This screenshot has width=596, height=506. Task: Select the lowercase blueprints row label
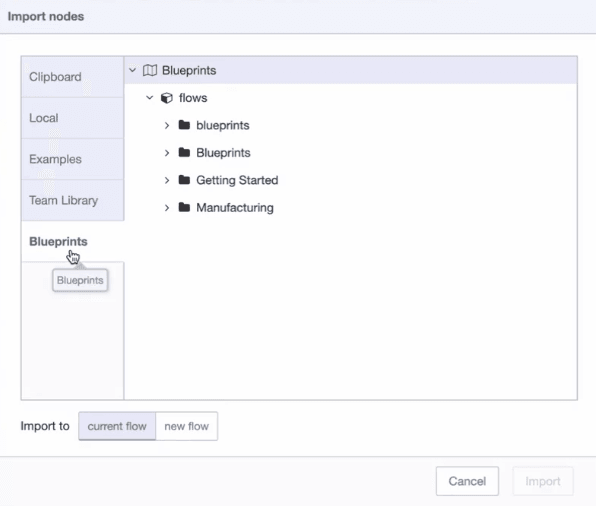pos(223,125)
